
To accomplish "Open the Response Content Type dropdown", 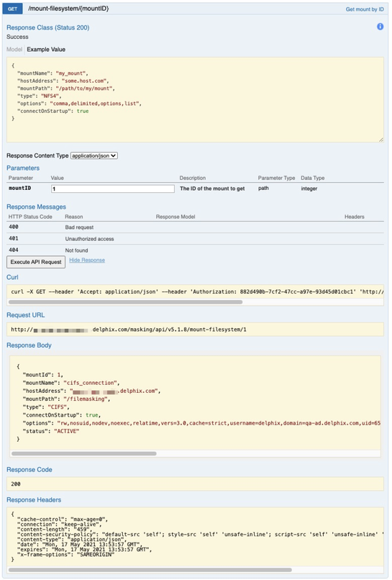I will tap(94, 155).
